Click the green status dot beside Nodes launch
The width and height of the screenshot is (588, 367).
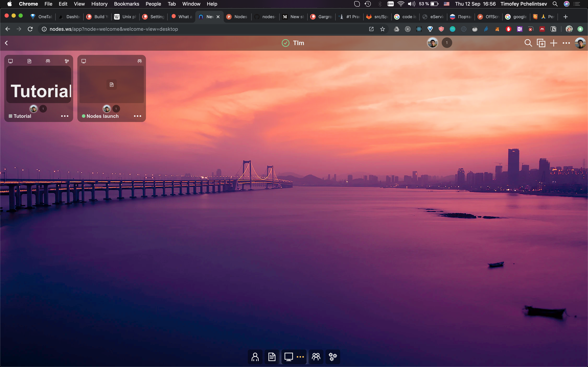point(83,116)
